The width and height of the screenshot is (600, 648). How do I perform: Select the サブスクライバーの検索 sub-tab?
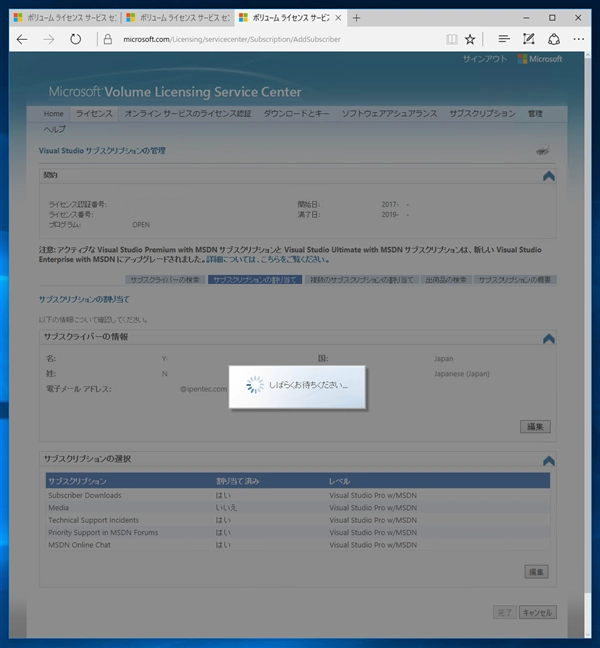[165, 280]
